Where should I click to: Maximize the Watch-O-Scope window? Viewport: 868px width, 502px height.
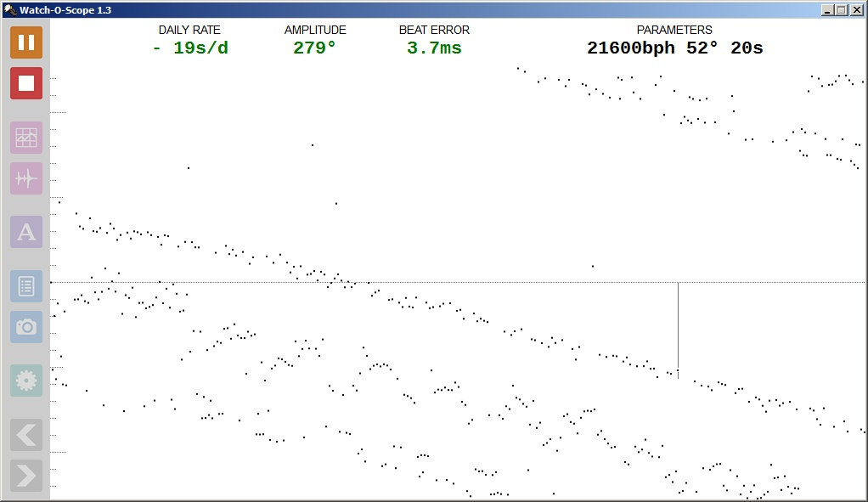point(842,10)
